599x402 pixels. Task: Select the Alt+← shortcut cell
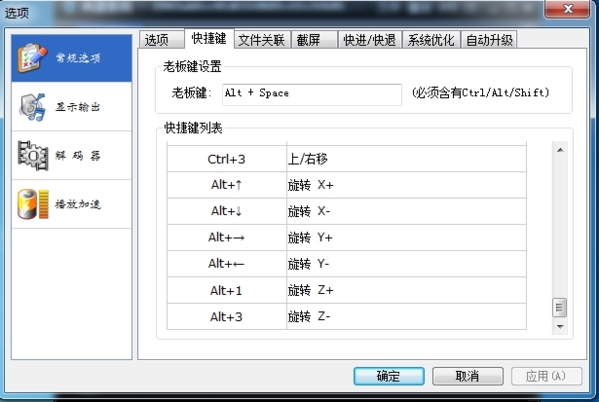tap(227, 264)
